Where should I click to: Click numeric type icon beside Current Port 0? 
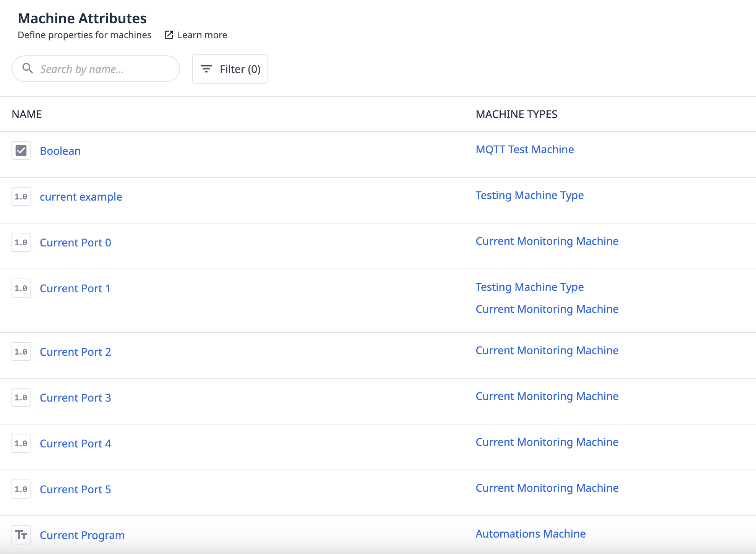(x=21, y=242)
